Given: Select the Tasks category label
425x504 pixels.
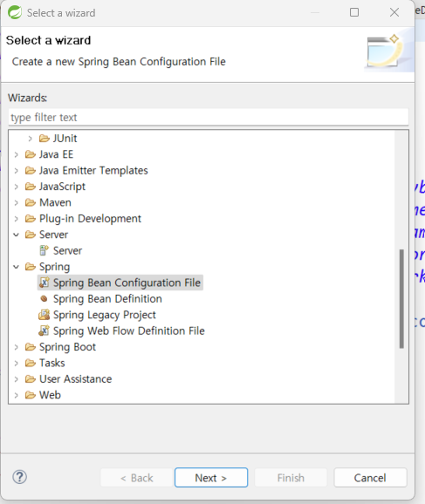Looking at the screenshot, I should pyautogui.click(x=52, y=364).
